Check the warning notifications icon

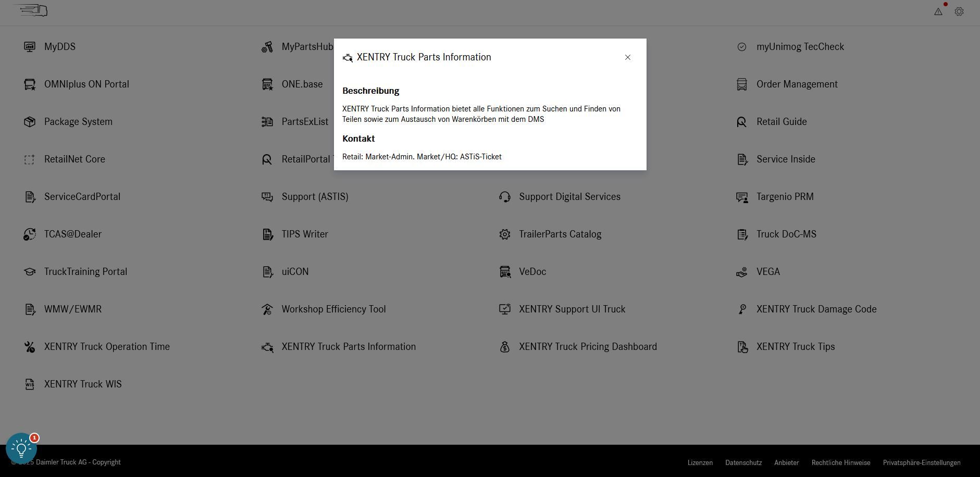click(938, 11)
